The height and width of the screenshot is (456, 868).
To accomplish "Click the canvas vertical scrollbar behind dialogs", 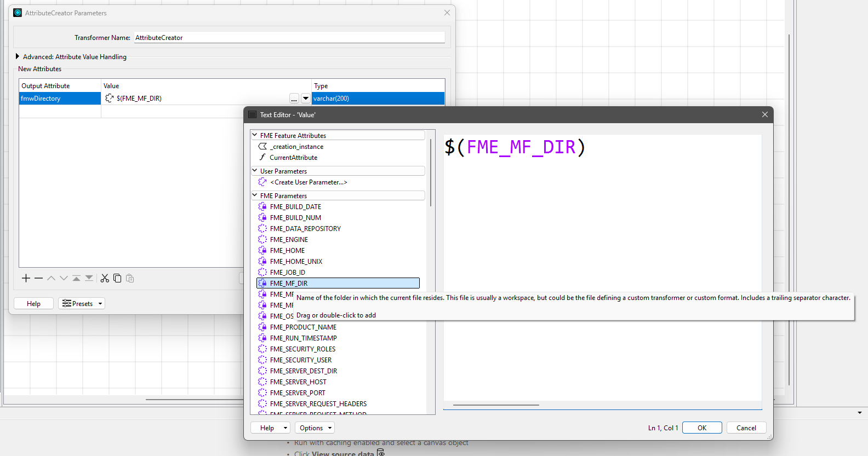I will click(789, 210).
